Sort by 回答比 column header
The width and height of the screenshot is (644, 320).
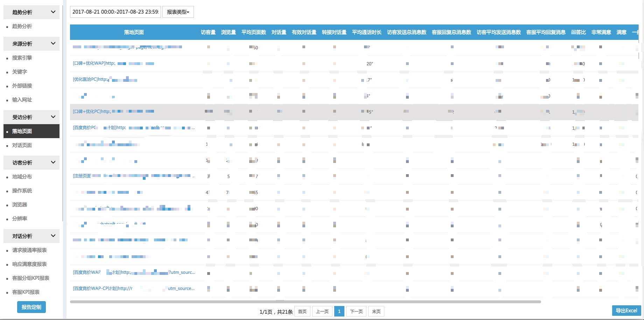click(x=579, y=32)
